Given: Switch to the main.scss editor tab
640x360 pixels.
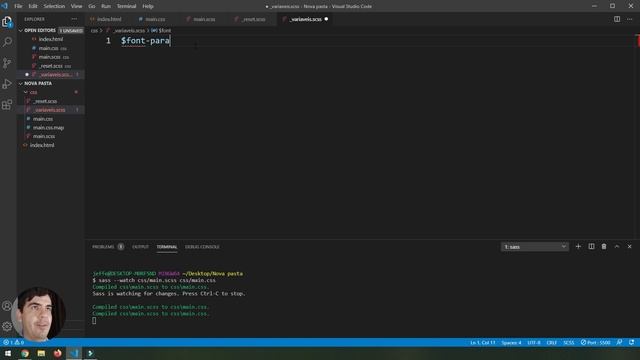Looking at the screenshot, I should 204,19.
